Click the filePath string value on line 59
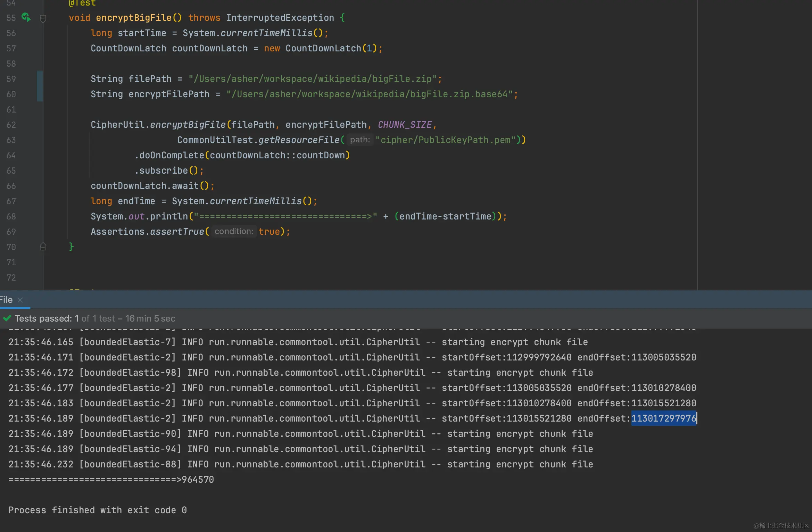 [313, 79]
